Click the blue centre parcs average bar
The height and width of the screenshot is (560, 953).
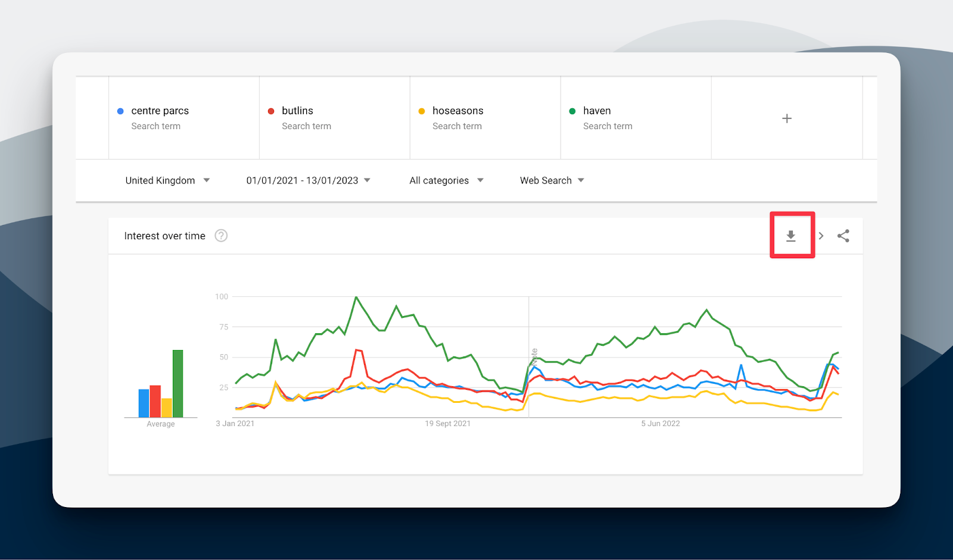click(x=144, y=403)
